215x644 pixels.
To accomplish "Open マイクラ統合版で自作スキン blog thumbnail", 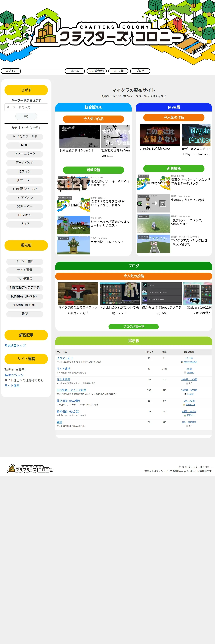I will point(78,294).
